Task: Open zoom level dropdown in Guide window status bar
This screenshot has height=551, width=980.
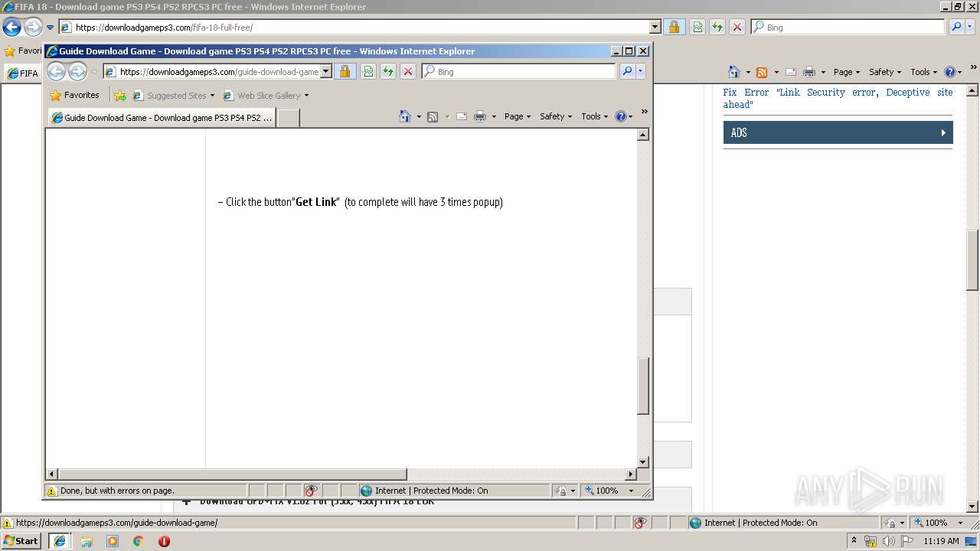Action: click(632, 491)
